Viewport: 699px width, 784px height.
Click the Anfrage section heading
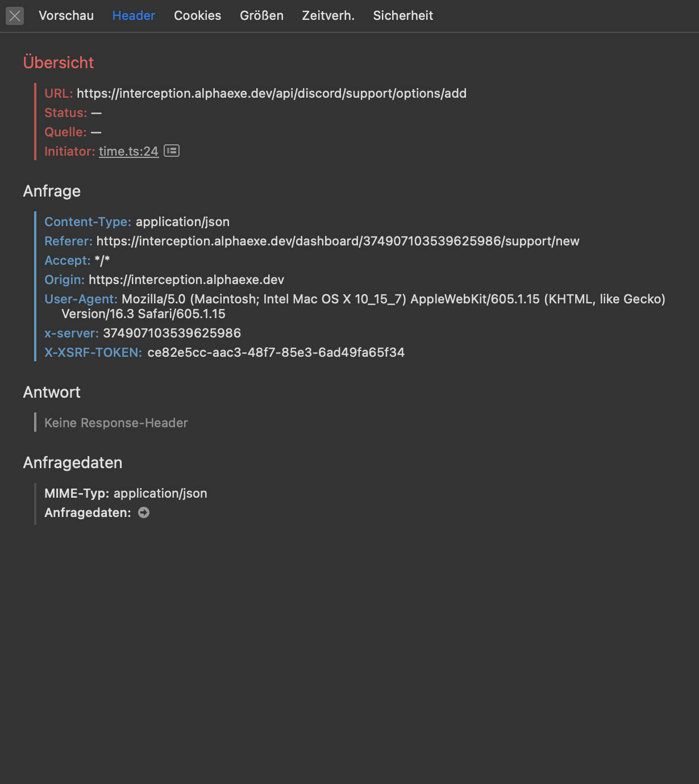(x=52, y=191)
